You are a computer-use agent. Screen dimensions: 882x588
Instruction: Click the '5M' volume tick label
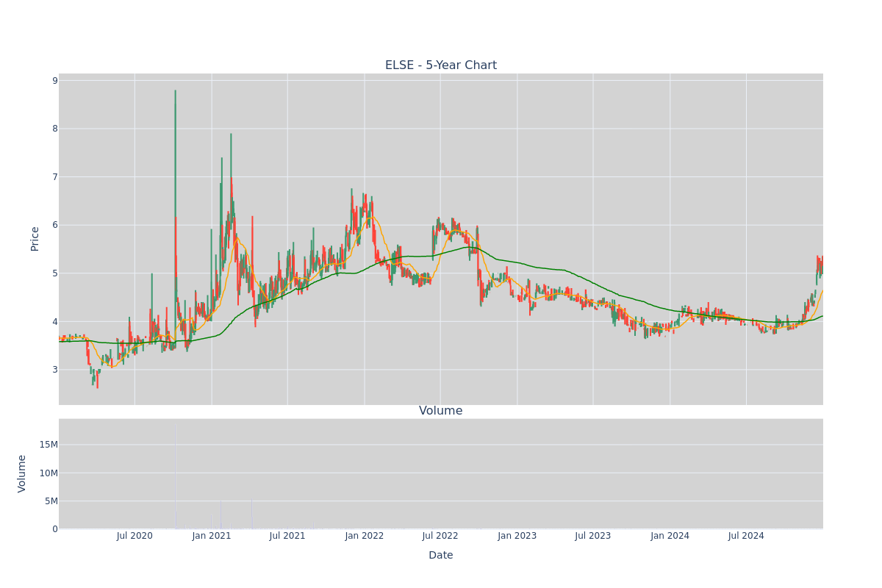pos(51,501)
